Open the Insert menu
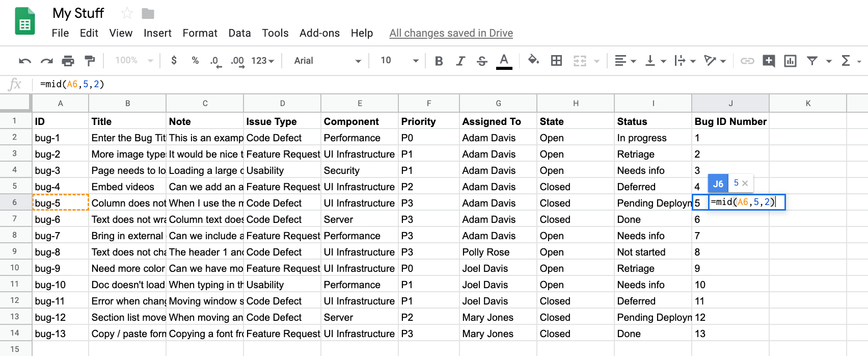The width and height of the screenshot is (868, 356). [x=157, y=33]
